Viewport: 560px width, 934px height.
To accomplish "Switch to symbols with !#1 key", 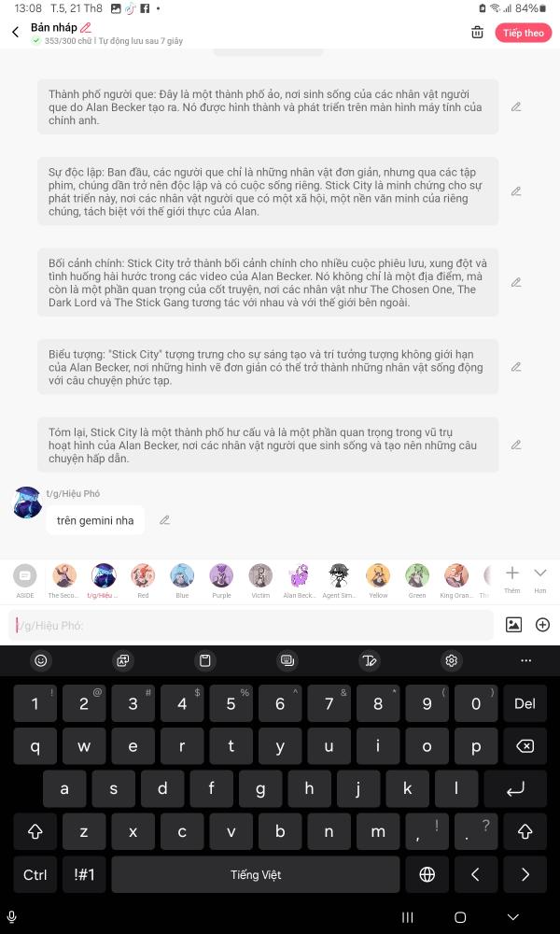I will (84, 874).
